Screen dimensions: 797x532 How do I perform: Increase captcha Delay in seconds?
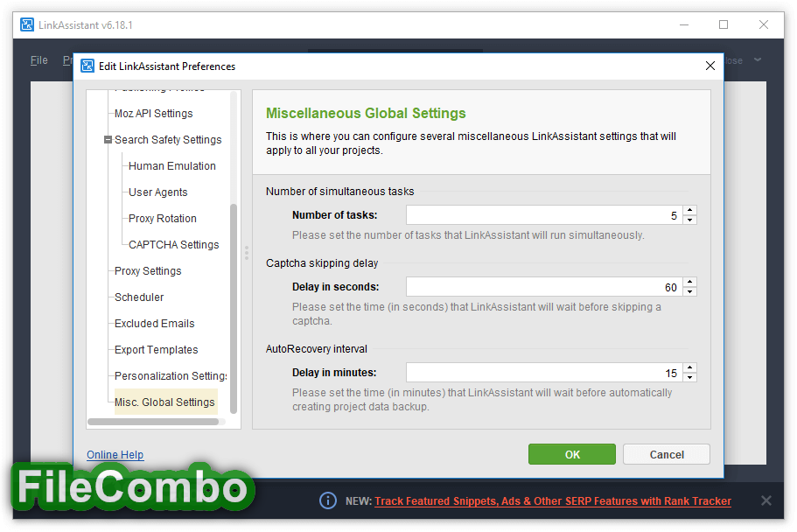689,282
